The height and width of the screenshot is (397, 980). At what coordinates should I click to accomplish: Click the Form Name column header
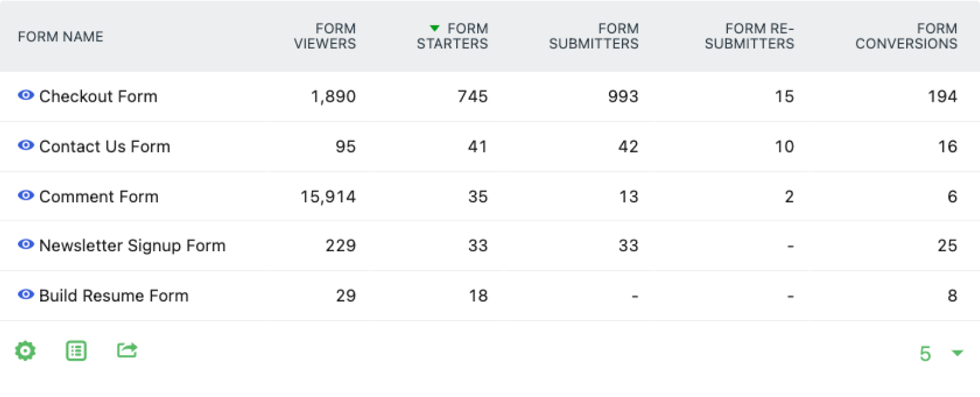60,37
